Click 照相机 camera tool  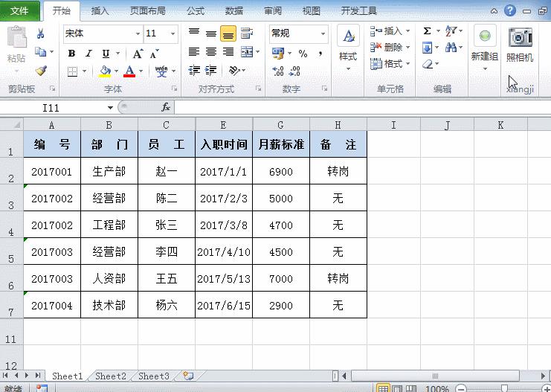click(520, 44)
